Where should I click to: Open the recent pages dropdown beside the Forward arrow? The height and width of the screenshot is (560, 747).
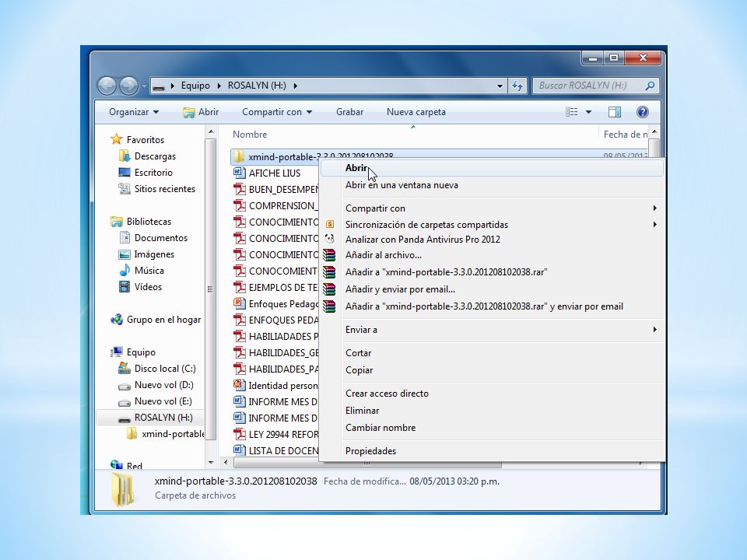point(143,86)
